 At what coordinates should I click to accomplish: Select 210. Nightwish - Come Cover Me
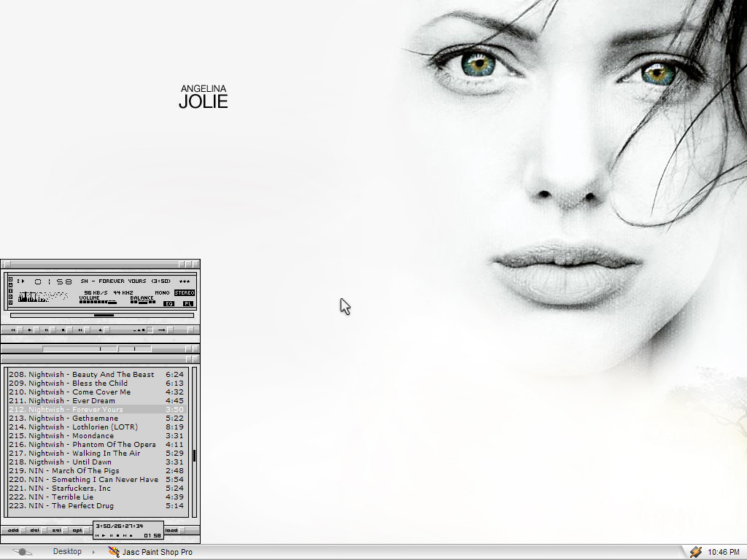(96, 392)
